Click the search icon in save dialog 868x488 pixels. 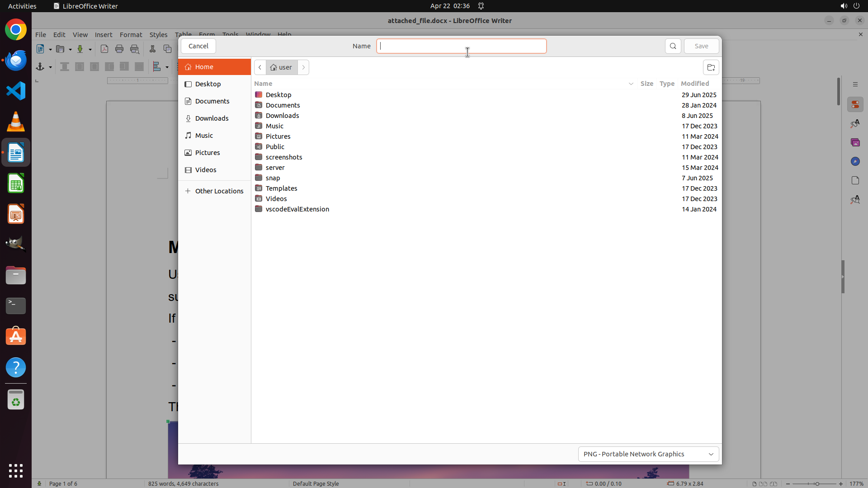click(x=673, y=46)
